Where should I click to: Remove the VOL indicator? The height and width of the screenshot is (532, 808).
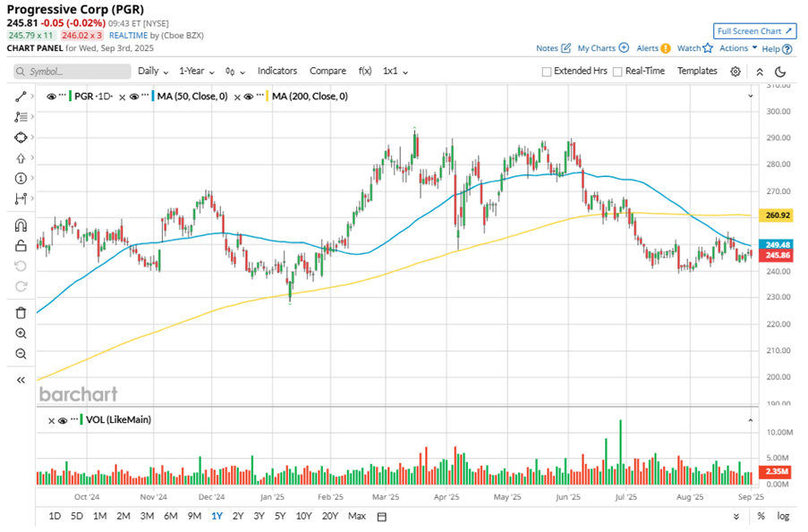tap(52, 421)
